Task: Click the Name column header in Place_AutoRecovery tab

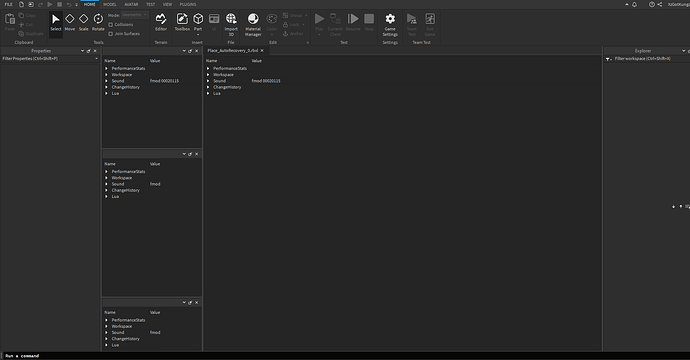Action: [212, 61]
